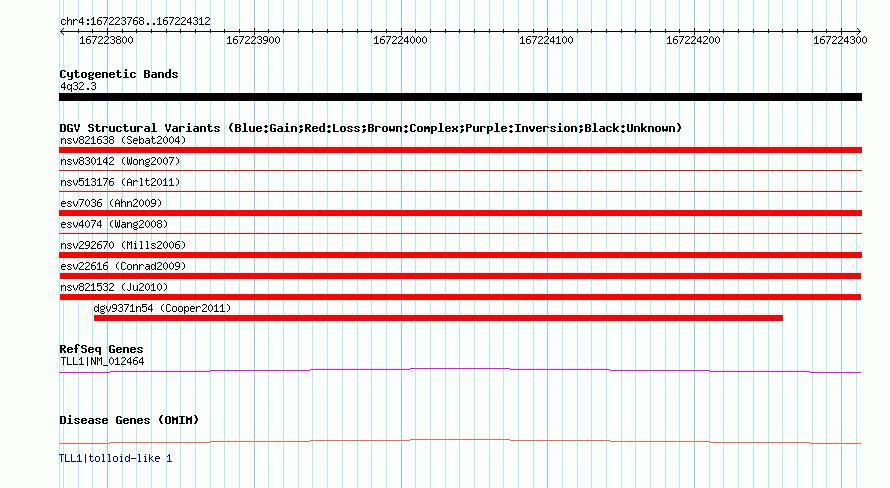Click the 4q32.3 band label
890x488 pixels.
78,86
